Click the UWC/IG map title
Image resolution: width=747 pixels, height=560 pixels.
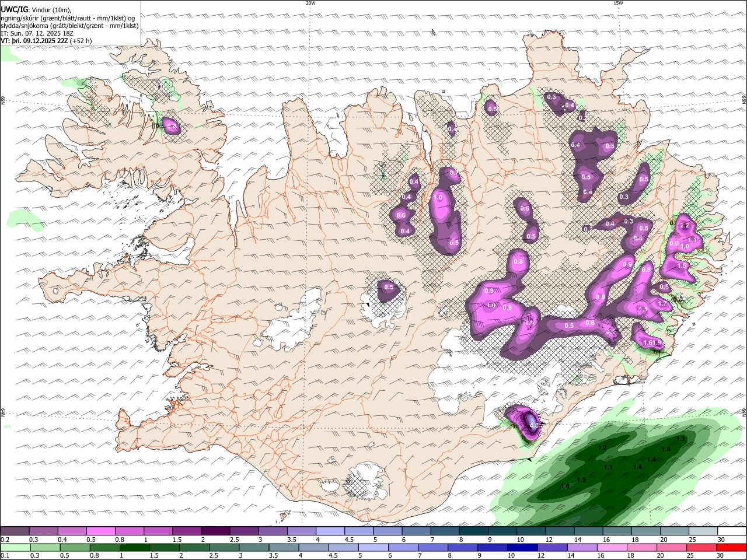[x=14, y=9]
